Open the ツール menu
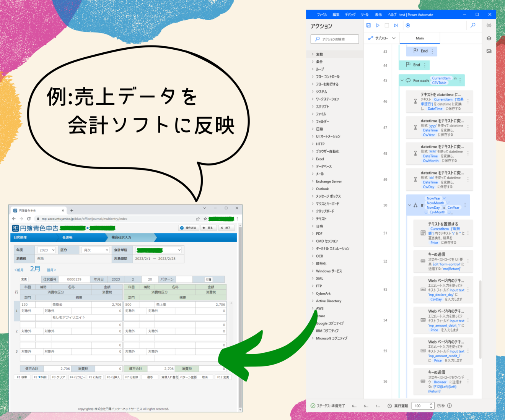The image size is (505, 420). (x=365, y=15)
